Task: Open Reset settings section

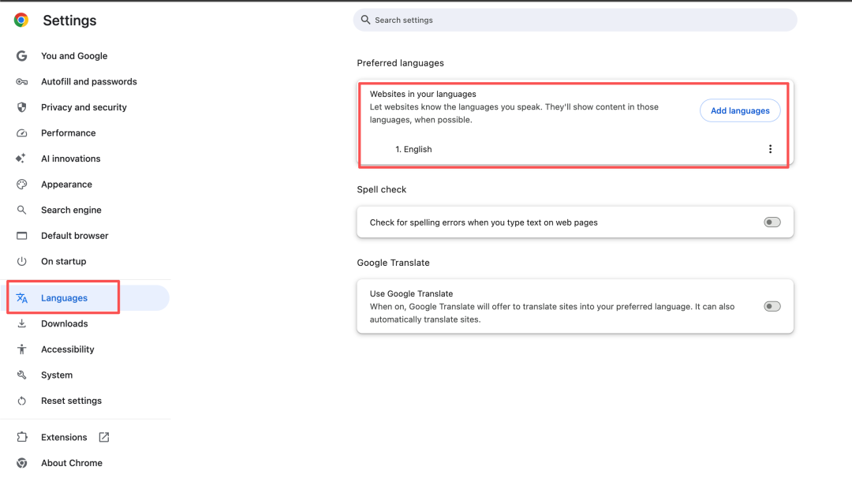Action: click(71, 401)
